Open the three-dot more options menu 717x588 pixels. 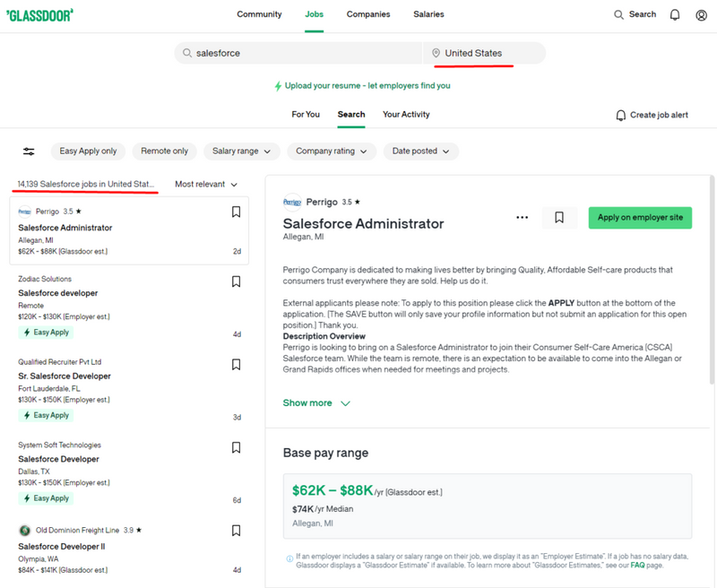[x=522, y=218]
